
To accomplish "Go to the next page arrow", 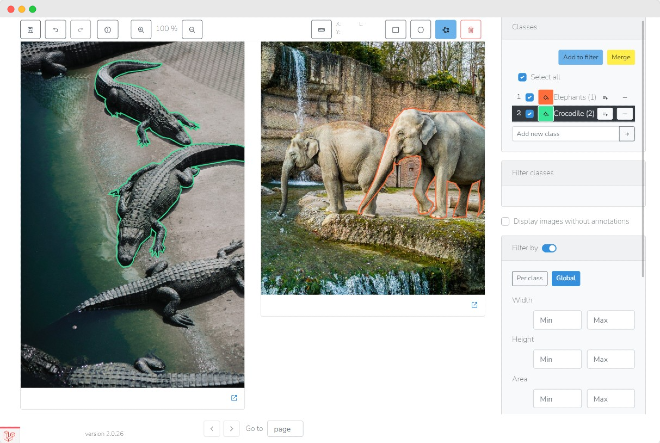I will pos(231,428).
